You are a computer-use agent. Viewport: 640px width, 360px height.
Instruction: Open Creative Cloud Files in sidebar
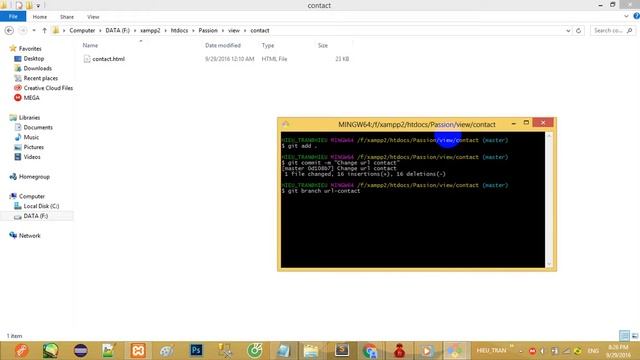[48, 88]
